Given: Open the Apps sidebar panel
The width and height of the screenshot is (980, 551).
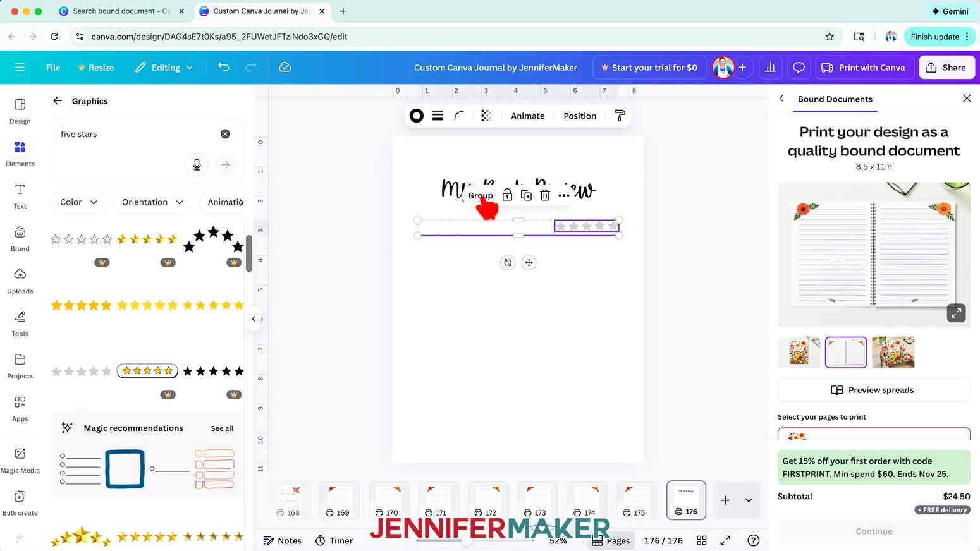Looking at the screenshot, I should pos(20,409).
